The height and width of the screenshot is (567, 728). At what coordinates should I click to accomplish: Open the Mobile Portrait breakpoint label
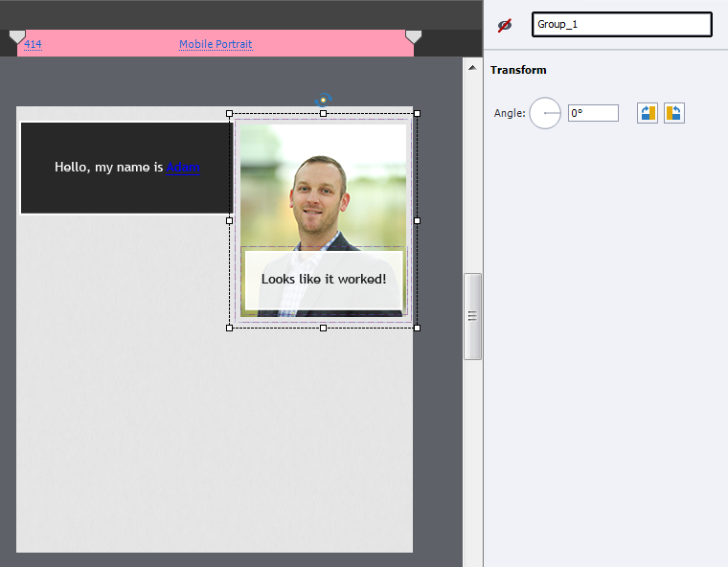tap(216, 44)
